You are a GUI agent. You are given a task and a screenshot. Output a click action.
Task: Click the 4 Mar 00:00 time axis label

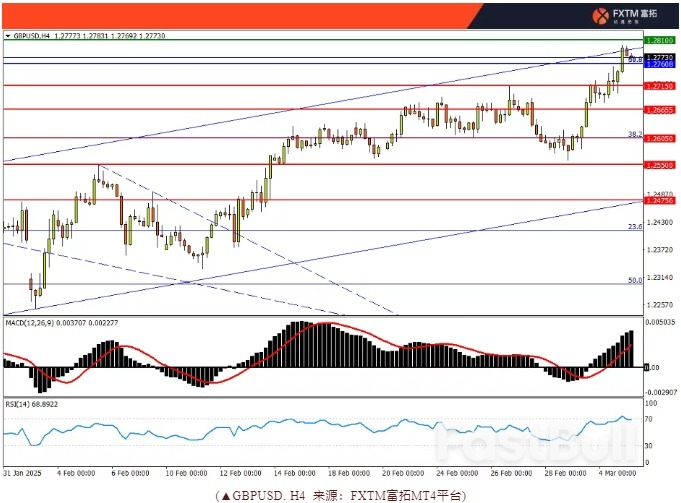[x=615, y=473]
